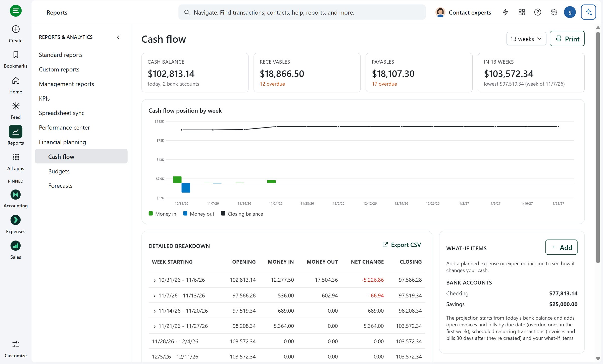Click the Print button
The image size is (603, 364).
pyautogui.click(x=567, y=39)
